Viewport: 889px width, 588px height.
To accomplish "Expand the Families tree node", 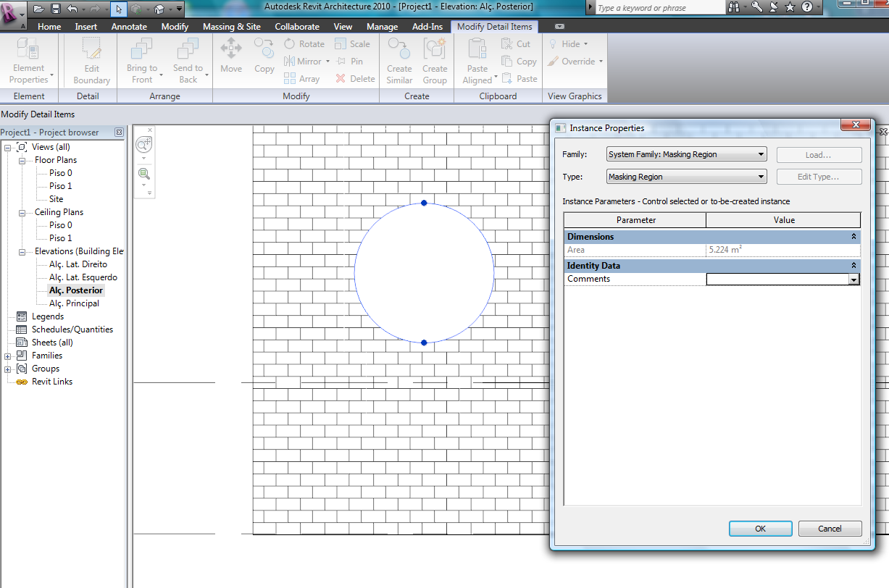I will 8,356.
